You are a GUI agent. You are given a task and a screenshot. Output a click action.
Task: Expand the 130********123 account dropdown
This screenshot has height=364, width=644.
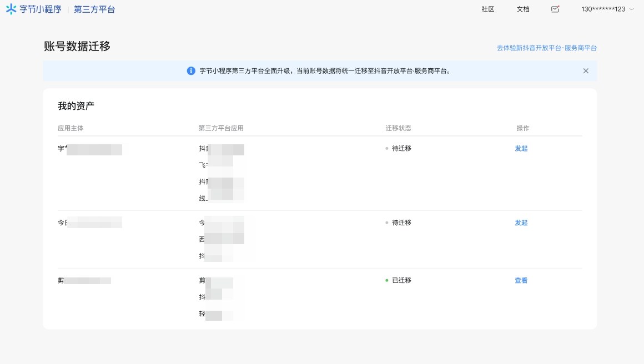tap(607, 9)
